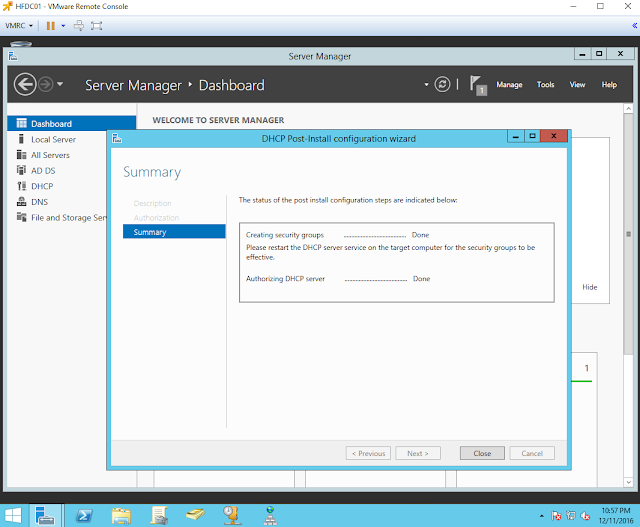Click the AD DS sidebar icon
This screenshot has width=640, height=527.
tap(21, 170)
